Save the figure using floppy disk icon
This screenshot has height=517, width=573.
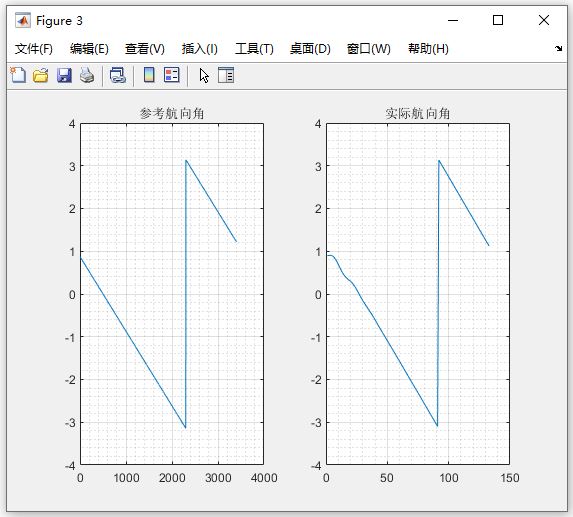(64, 75)
